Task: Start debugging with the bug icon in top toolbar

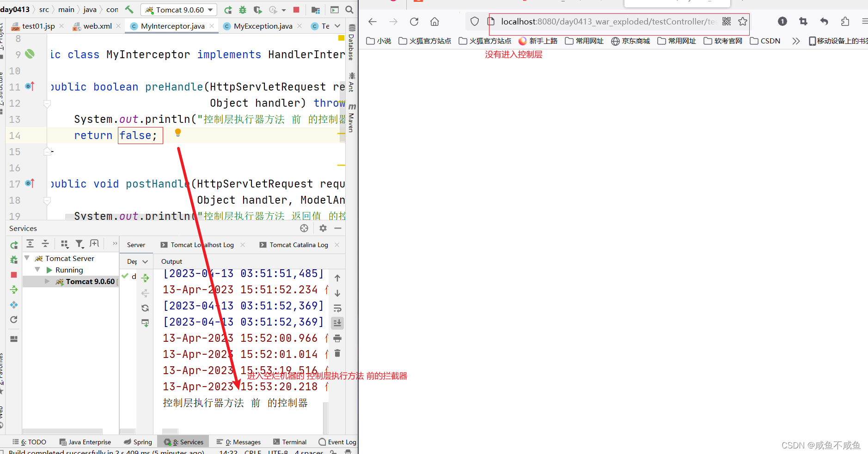Action: click(243, 10)
